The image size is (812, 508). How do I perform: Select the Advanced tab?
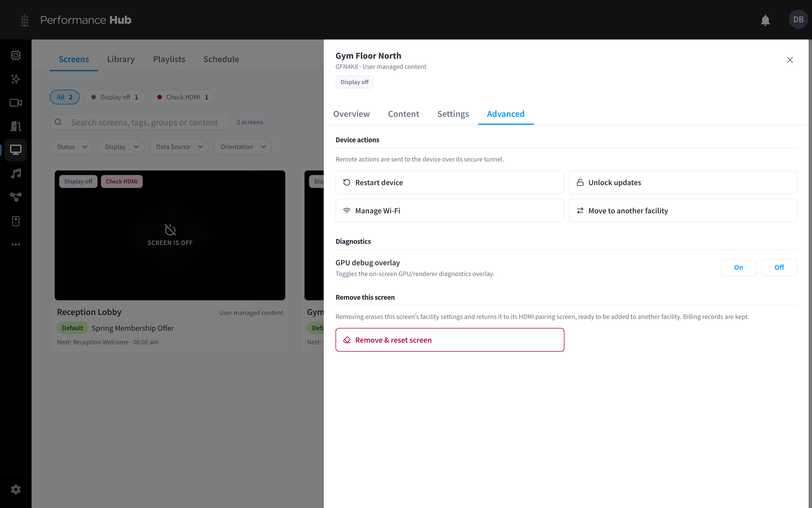coord(506,114)
